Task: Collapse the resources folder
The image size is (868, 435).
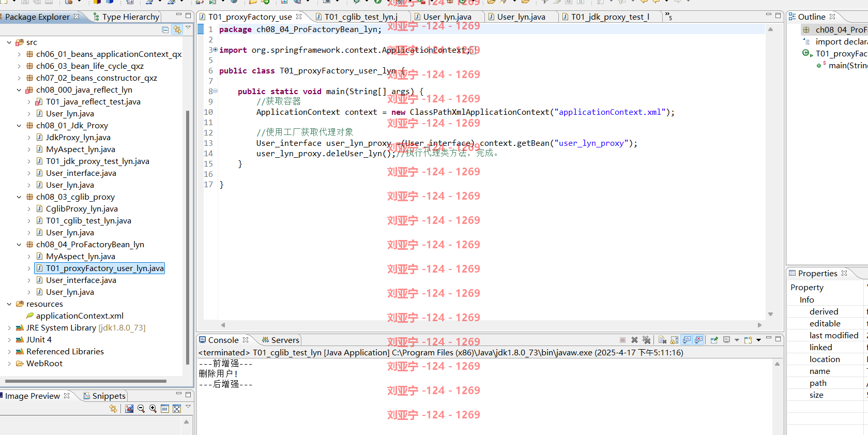Action: click(9, 304)
